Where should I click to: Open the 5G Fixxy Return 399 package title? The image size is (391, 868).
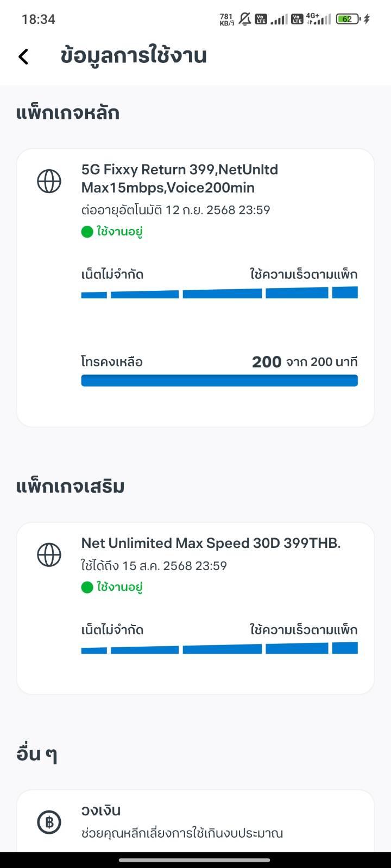click(x=180, y=178)
